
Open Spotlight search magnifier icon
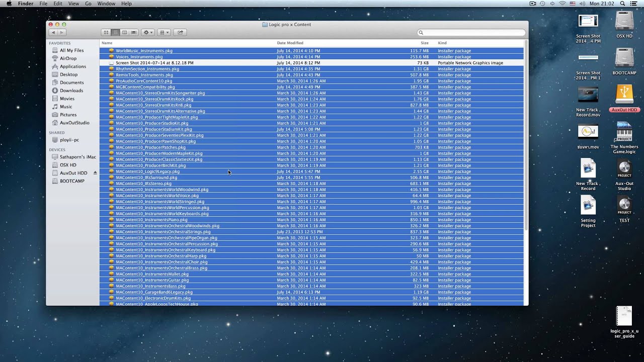point(622,4)
